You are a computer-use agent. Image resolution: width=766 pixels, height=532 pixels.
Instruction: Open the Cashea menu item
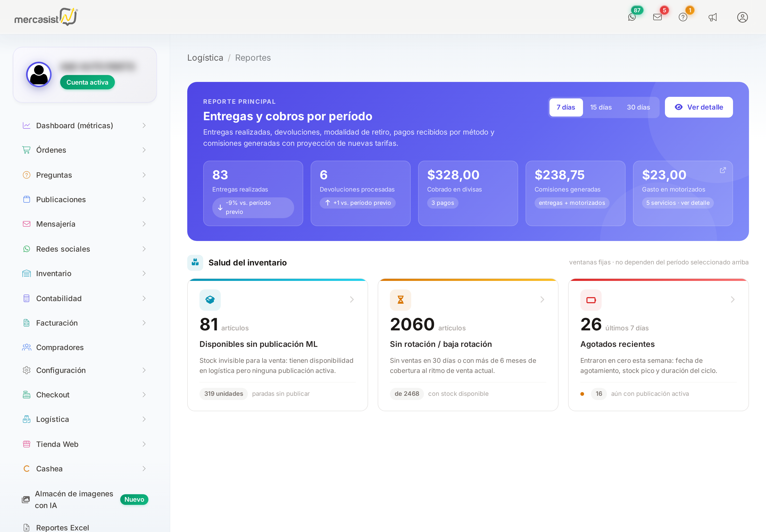[85, 469]
